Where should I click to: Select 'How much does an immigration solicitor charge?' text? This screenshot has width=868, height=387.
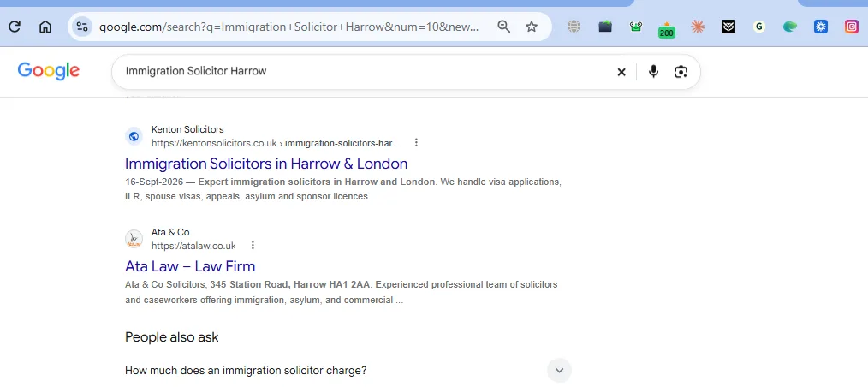[x=246, y=371]
